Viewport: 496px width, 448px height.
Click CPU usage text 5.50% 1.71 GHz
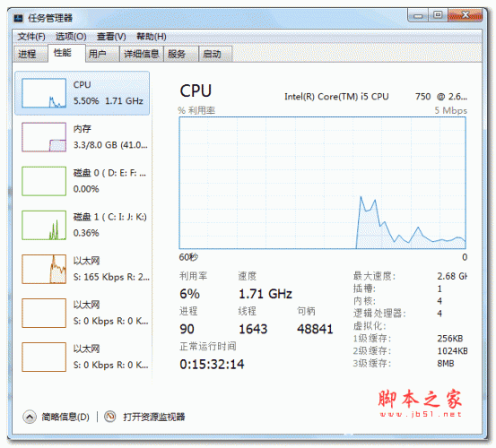point(109,101)
